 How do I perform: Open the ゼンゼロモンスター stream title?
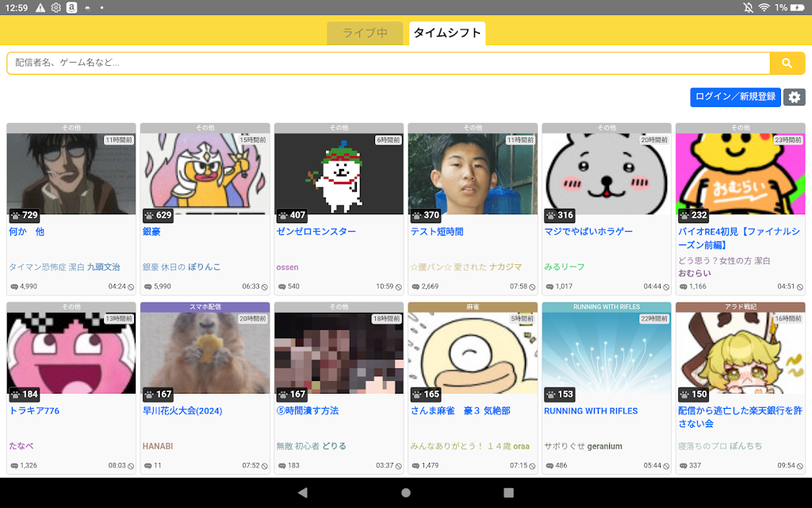click(x=316, y=232)
